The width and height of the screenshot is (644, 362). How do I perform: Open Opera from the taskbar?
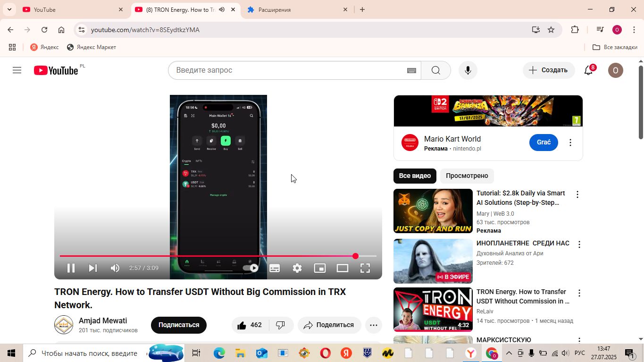coord(325,353)
